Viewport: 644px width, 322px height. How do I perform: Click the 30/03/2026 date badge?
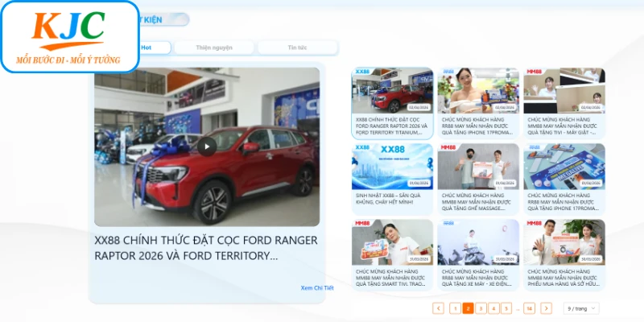click(591, 259)
